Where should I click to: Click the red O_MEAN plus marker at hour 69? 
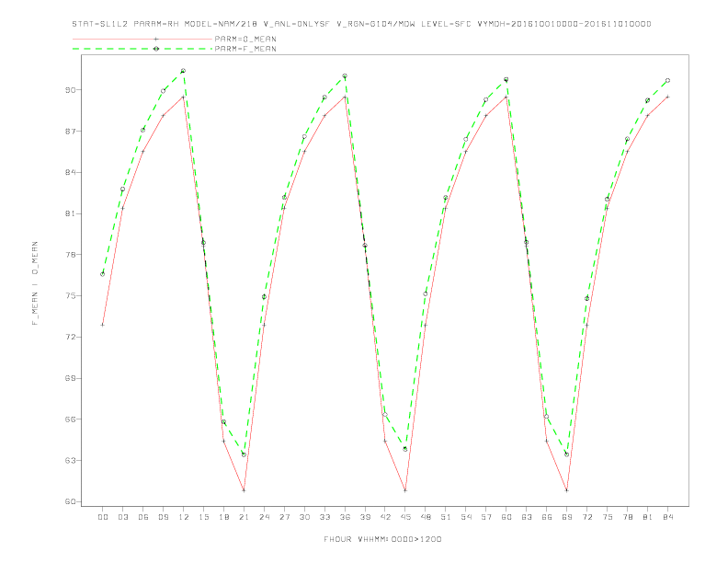point(567,490)
